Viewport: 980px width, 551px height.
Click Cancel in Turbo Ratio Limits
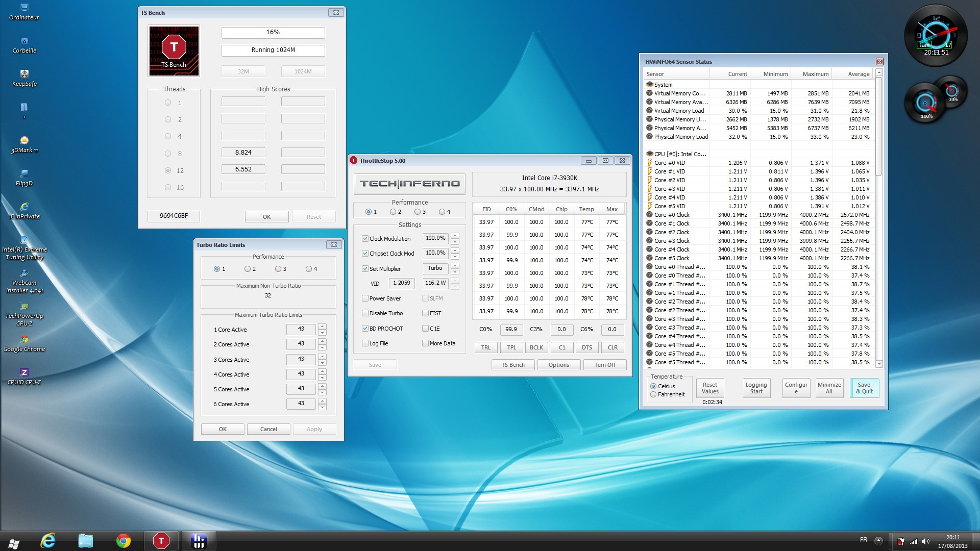pos(268,429)
